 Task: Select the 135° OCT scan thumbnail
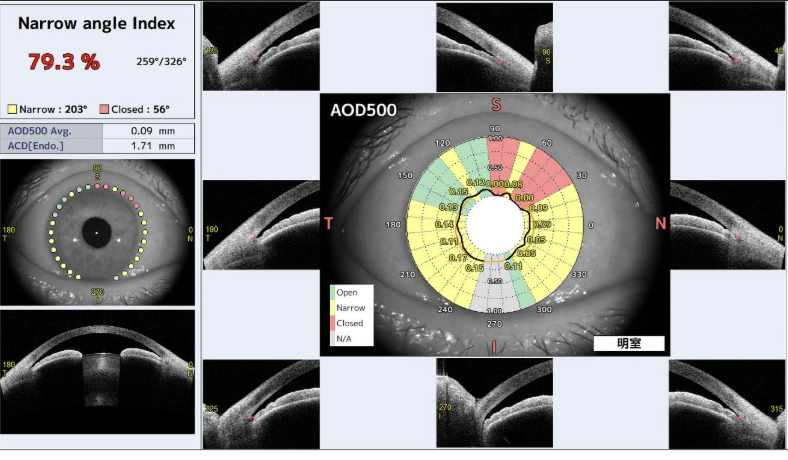tap(260, 47)
